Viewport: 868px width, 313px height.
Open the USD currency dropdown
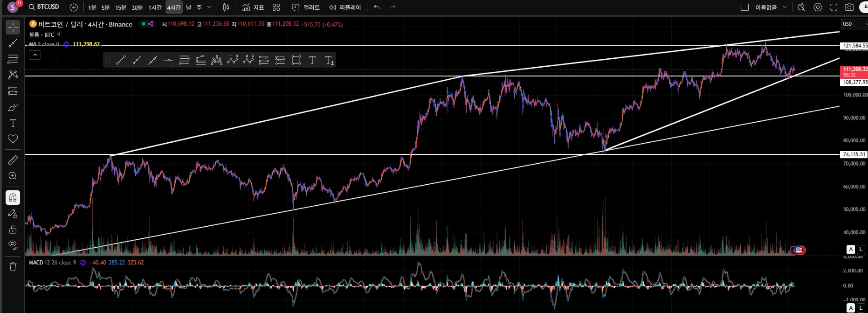[854, 24]
